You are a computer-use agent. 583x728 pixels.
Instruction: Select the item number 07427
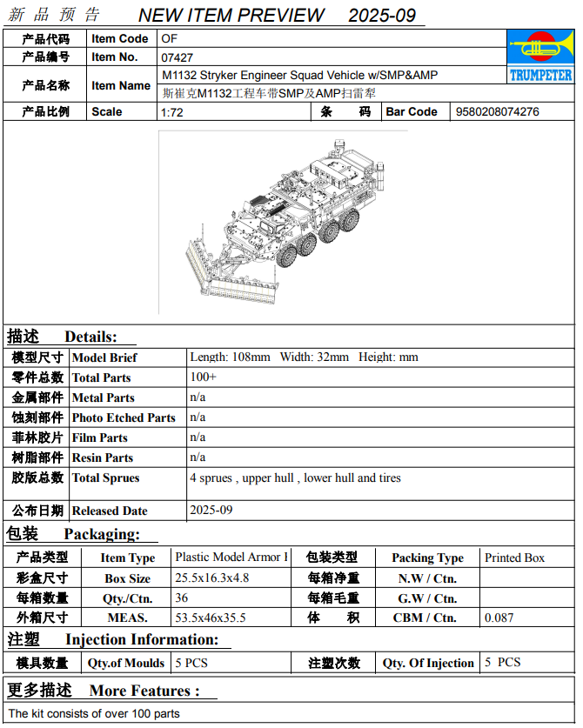coord(177,57)
